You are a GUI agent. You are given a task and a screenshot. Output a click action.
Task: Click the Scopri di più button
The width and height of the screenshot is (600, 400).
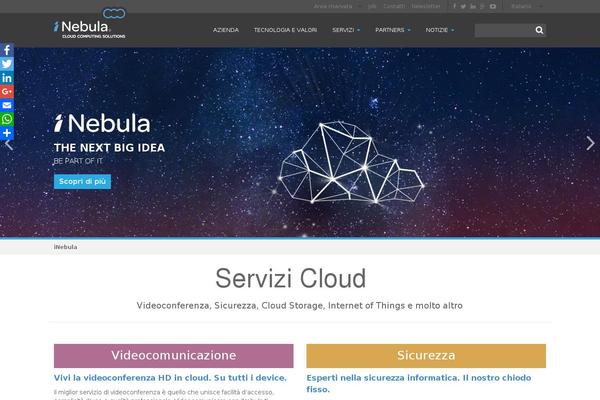[x=82, y=181]
